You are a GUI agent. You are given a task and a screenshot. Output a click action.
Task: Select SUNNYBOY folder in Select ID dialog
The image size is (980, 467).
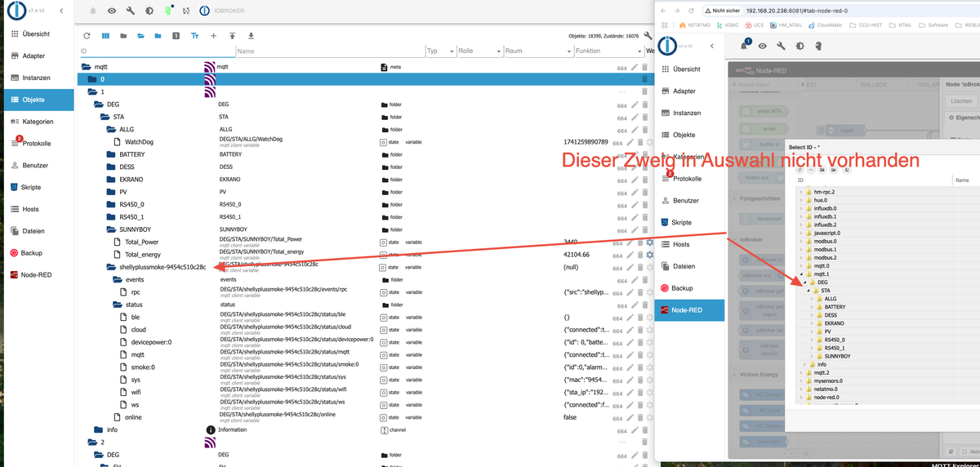click(x=837, y=356)
